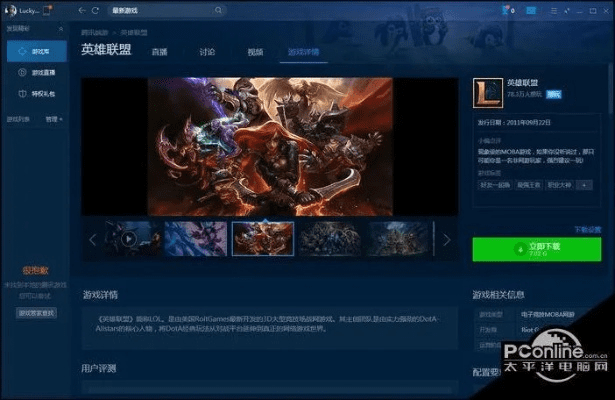Switch to the 讨论 tab
615x400 pixels.
(x=207, y=52)
